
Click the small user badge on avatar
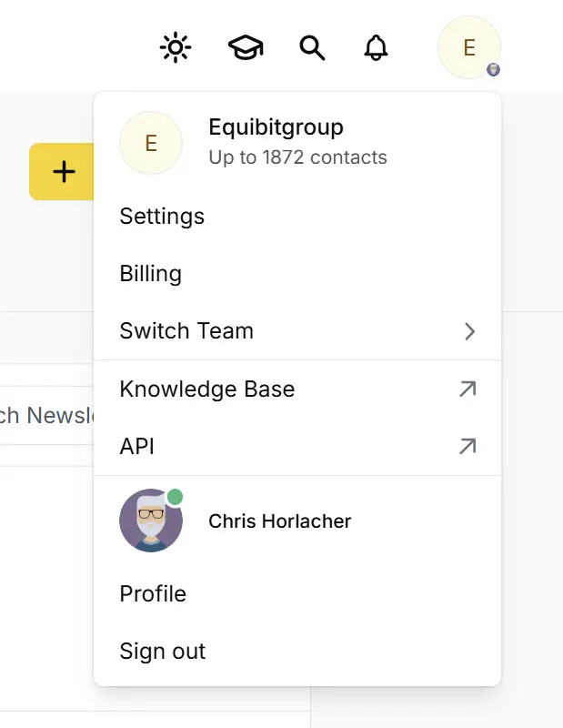click(493, 70)
